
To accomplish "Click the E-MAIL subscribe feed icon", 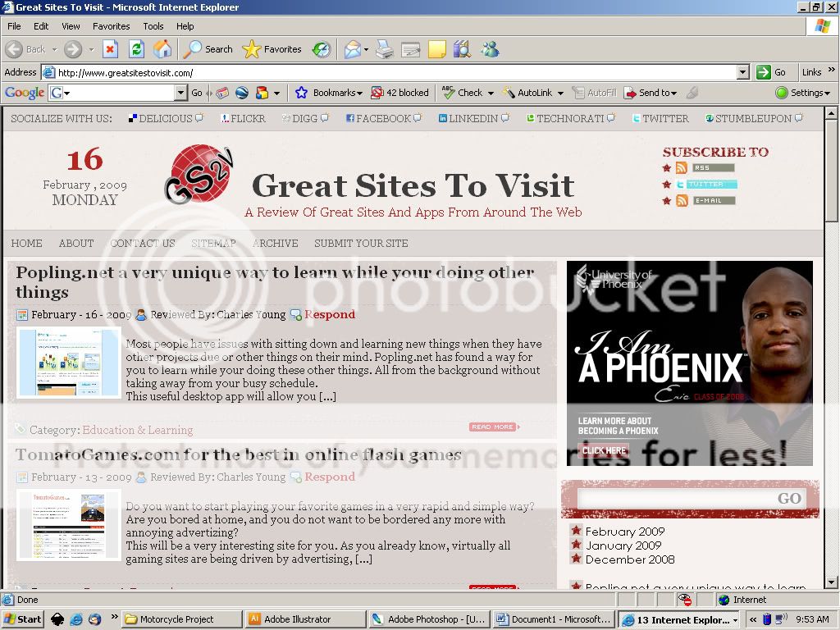I will [682, 201].
